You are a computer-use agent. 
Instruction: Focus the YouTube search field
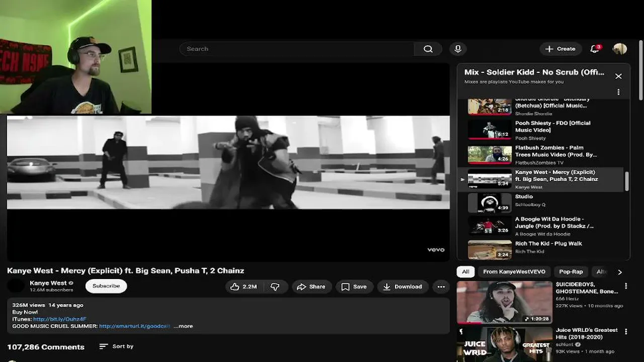click(x=297, y=49)
